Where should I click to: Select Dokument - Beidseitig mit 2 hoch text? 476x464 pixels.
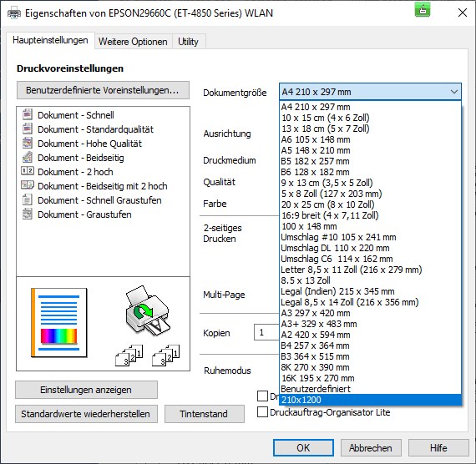(x=103, y=186)
